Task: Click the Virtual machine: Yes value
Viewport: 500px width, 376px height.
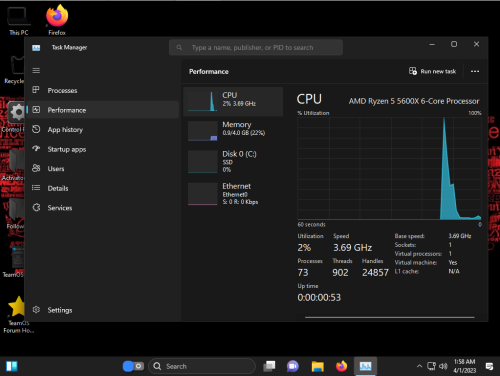Action: 453,263
